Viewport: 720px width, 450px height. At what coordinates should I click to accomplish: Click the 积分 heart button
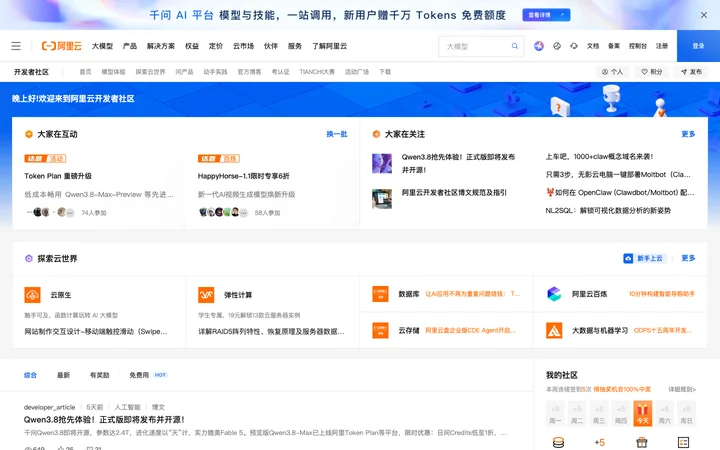click(x=652, y=72)
